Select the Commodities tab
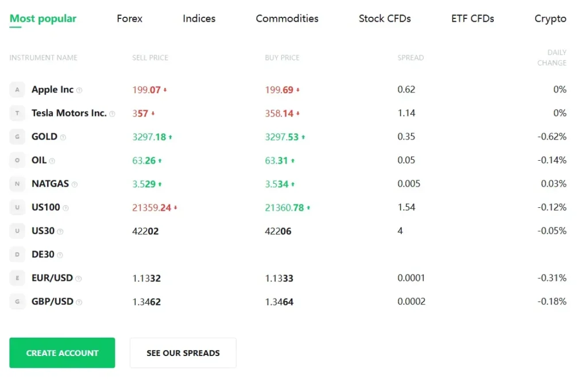This screenshot has width=588, height=379. tap(287, 18)
